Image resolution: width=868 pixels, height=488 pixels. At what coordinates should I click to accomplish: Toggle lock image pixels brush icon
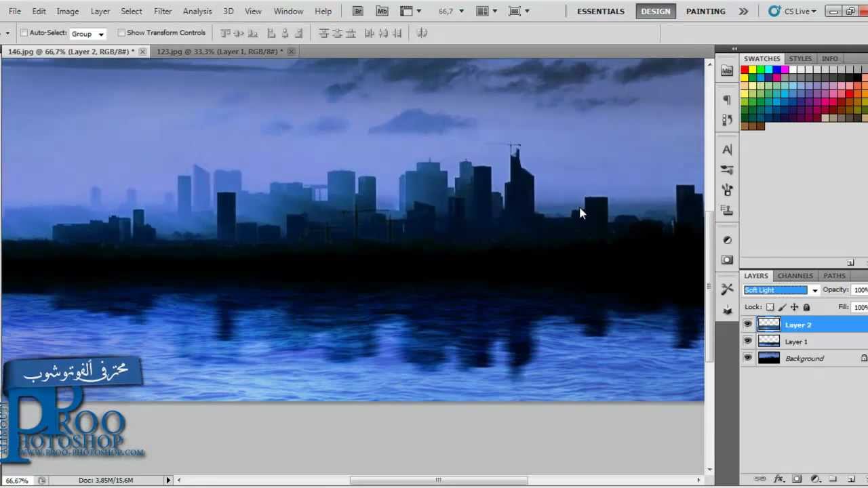782,307
